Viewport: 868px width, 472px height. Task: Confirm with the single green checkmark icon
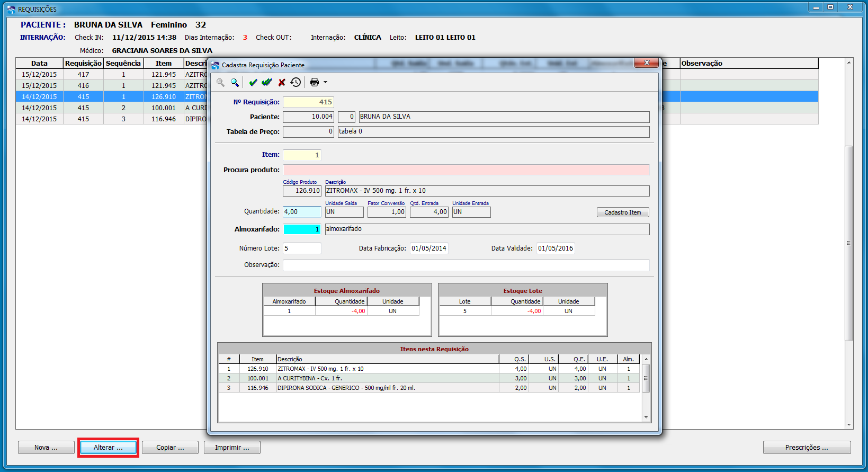click(x=253, y=82)
